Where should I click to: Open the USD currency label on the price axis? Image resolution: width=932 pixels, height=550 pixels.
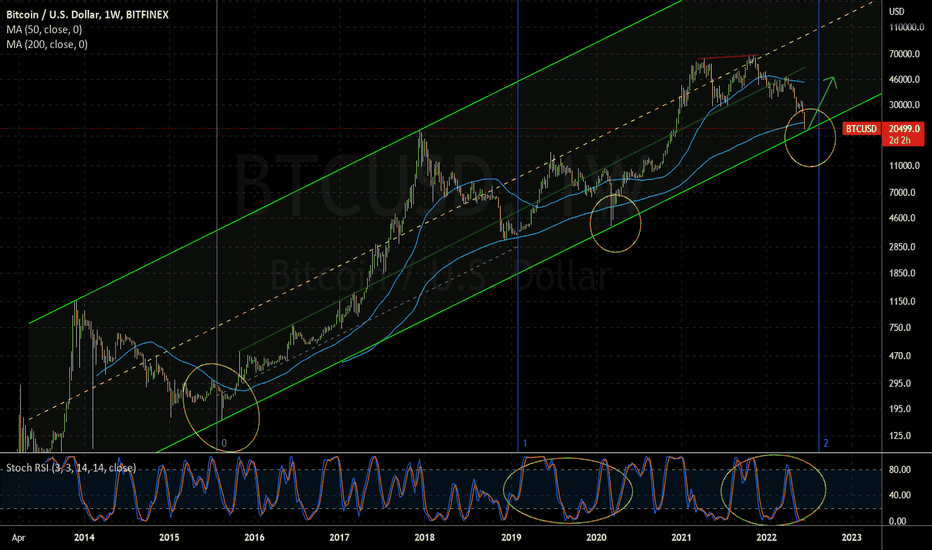point(896,11)
